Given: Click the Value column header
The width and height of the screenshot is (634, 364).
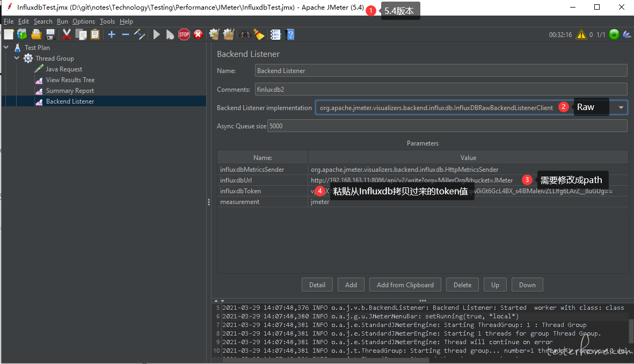Looking at the screenshot, I should coord(468,158).
